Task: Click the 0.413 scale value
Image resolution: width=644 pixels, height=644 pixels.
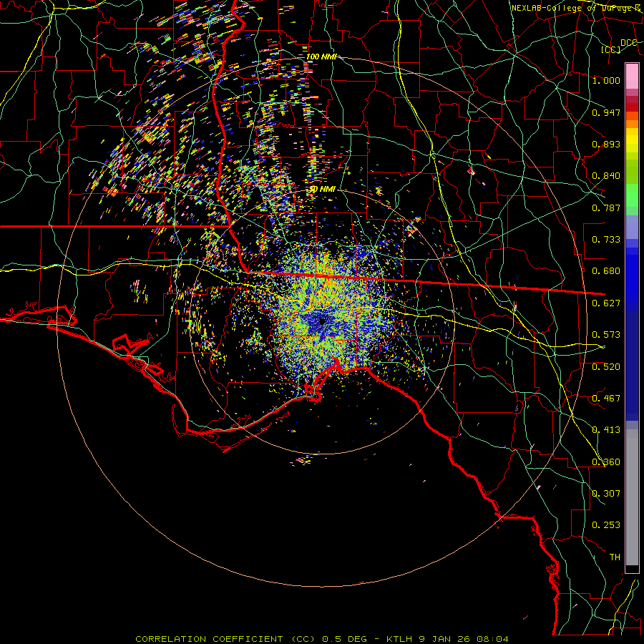Action: (x=606, y=430)
